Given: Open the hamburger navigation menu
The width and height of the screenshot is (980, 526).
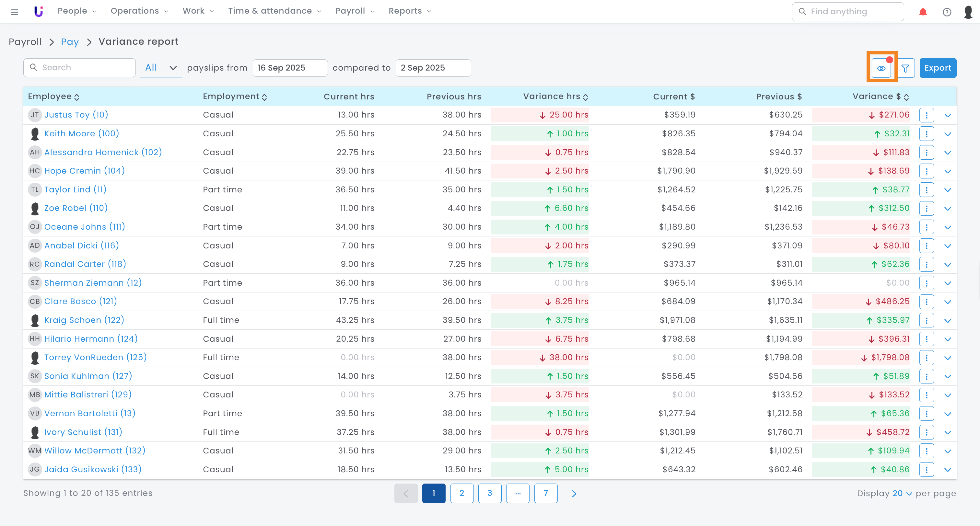Looking at the screenshot, I should (15, 11).
